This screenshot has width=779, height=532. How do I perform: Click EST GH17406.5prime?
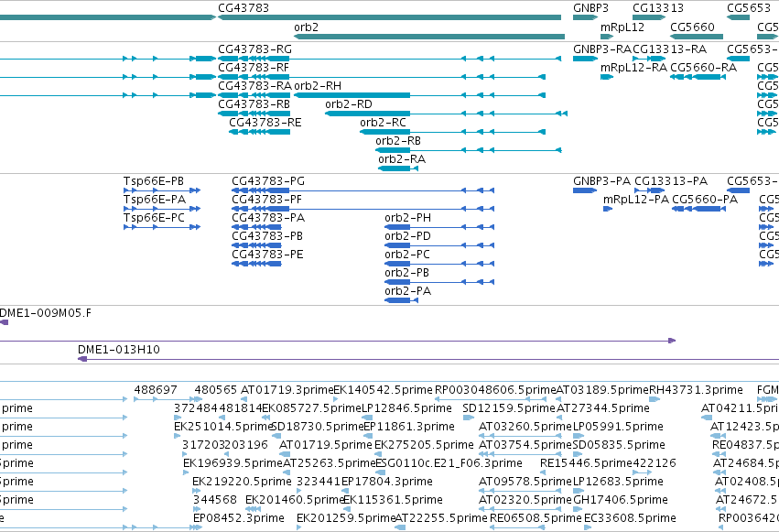tap(621, 501)
